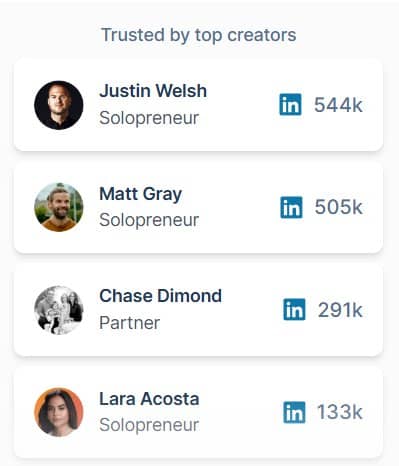
Task: Select the 505k follower count
Action: [x=339, y=207]
